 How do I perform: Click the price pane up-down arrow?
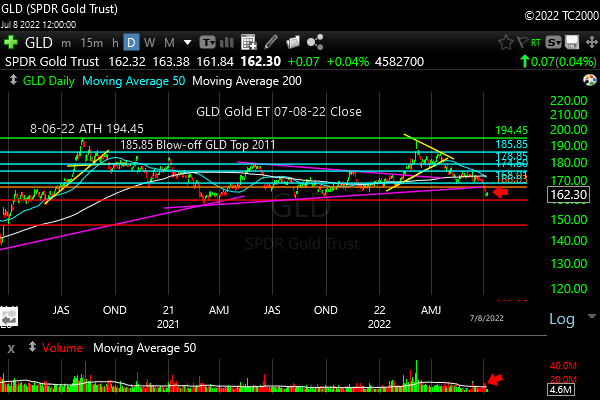coord(13,80)
